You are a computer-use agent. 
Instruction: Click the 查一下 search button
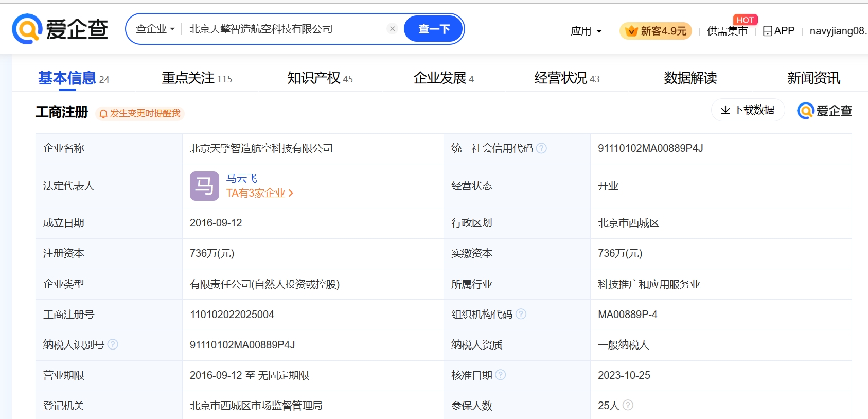click(434, 29)
